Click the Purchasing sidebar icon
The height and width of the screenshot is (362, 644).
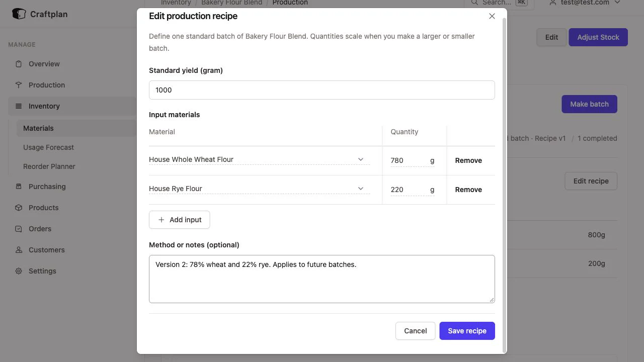tap(19, 187)
